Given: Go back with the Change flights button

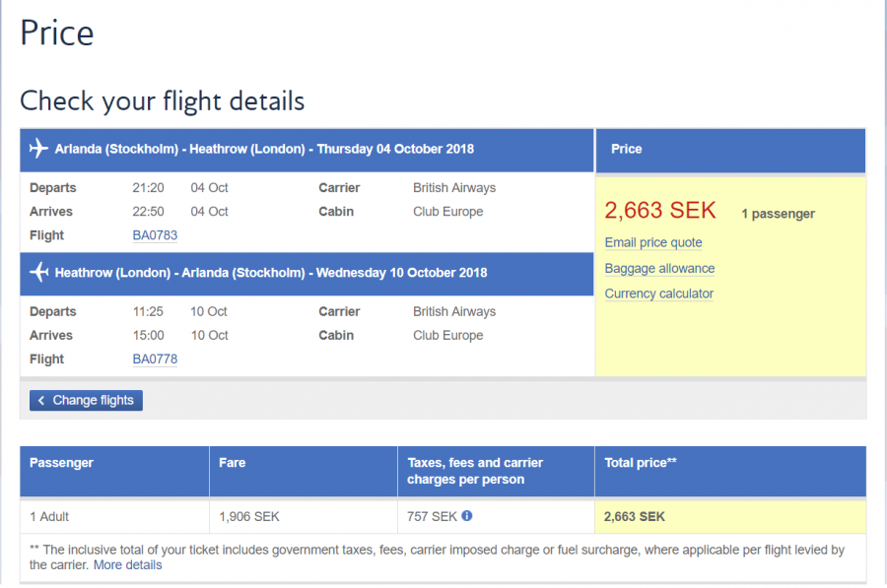Looking at the screenshot, I should [x=87, y=401].
